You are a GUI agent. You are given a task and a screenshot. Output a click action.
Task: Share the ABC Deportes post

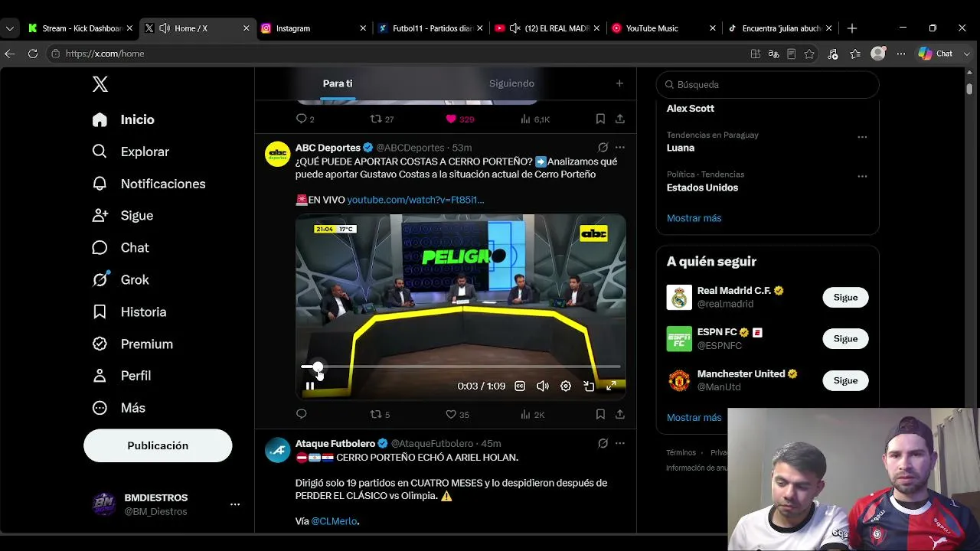pos(620,414)
